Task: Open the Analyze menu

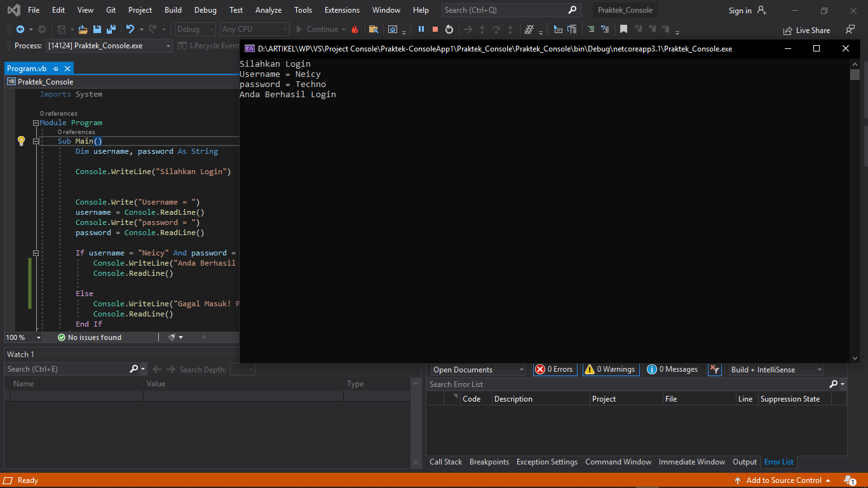Action: pos(268,10)
